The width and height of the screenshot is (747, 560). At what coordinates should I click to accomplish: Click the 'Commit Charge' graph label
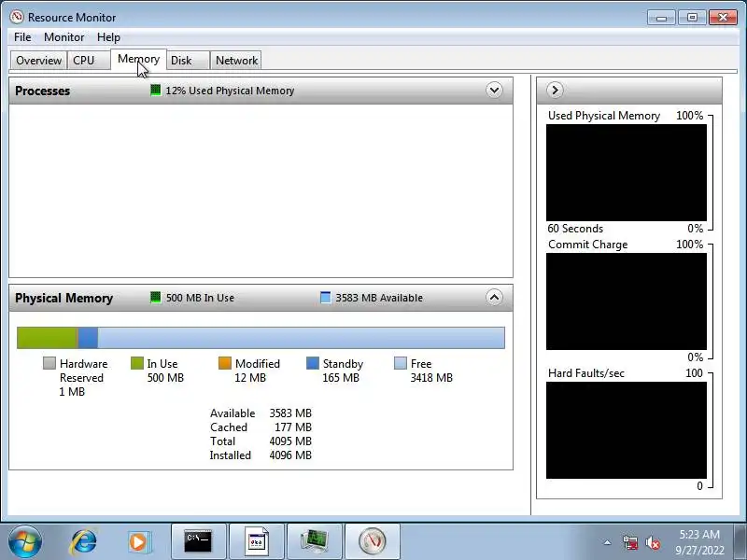tap(588, 245)
